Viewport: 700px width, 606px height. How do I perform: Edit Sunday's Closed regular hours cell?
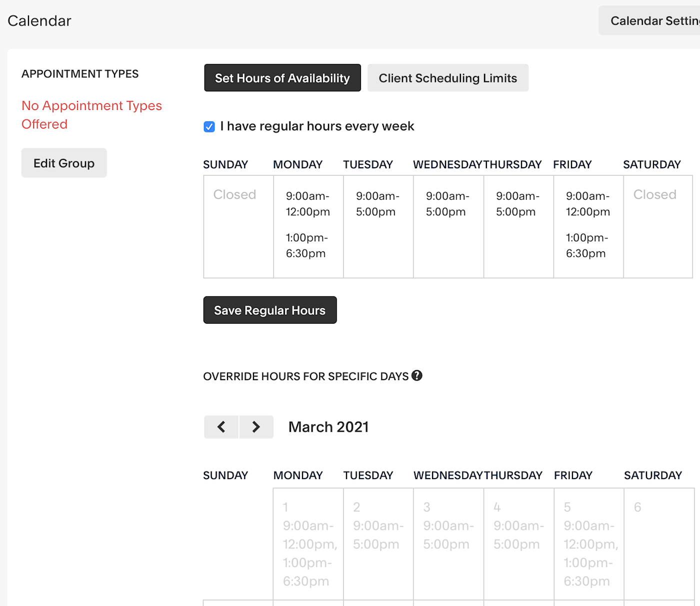pyautogui.click(x=238, y=227)
